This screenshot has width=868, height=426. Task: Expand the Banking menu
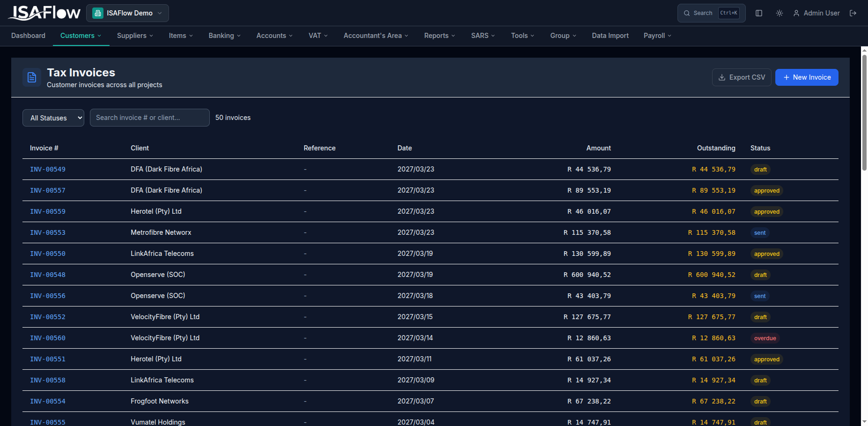225,36
